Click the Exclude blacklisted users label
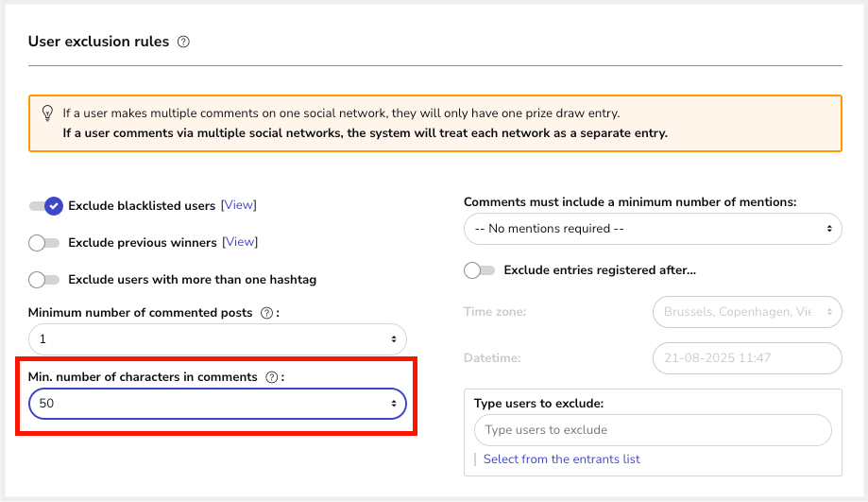Image resolution: width=868 pixels, height=502 pixels. [142, 206]
